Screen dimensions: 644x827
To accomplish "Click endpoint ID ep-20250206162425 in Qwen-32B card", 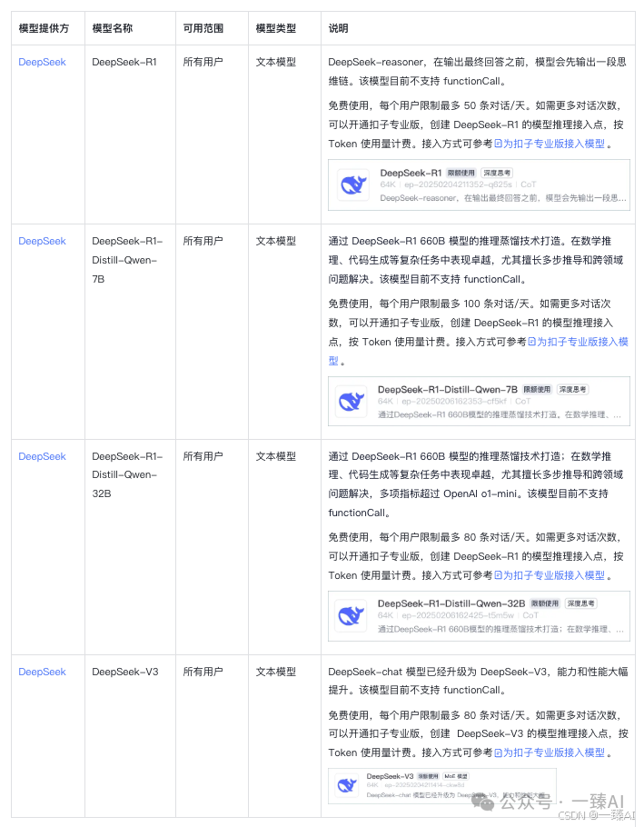I will [x=458, y=615].
